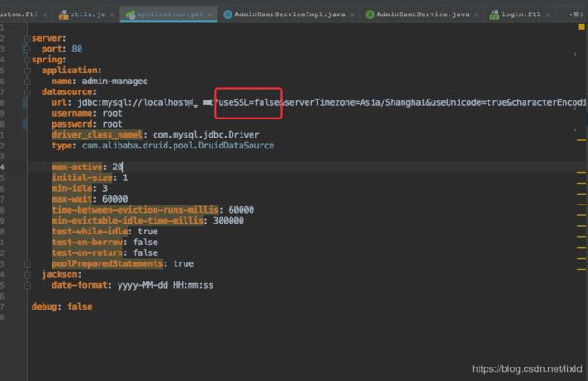Viewport: 588px width, 381px height.
Task: Click the debug key
Action: click(x=44, y=307)
